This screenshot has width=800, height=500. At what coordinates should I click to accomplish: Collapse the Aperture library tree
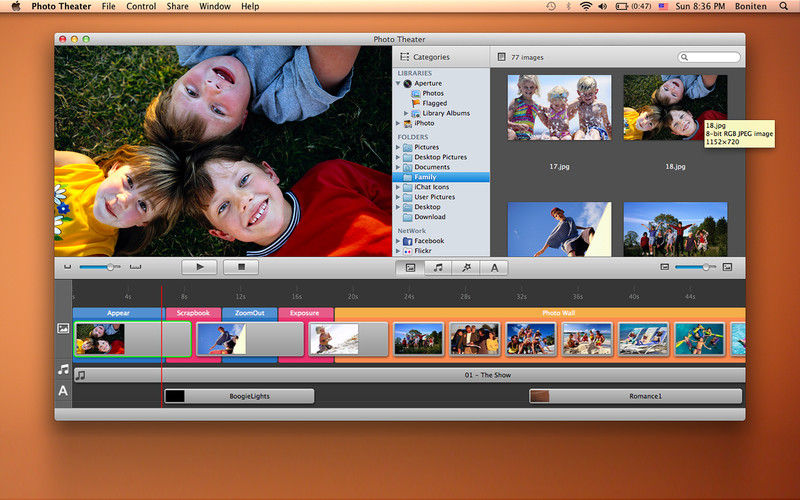tap(399, 84)
